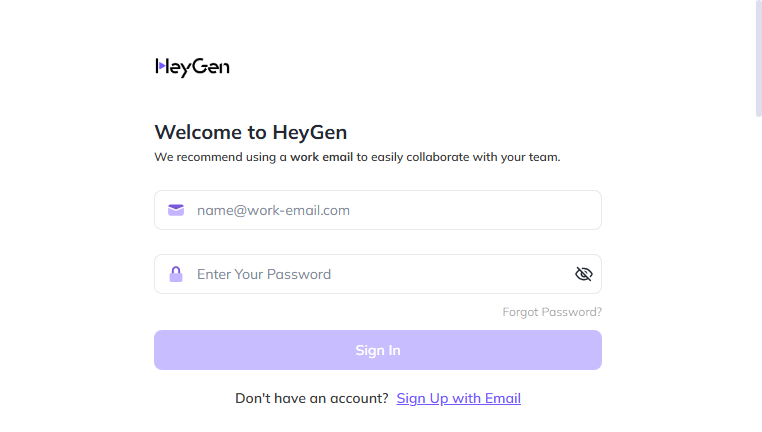Click the "Don't have an account?" text
The height and width of the screenshot is (432, 762).
tap(312, 398)
